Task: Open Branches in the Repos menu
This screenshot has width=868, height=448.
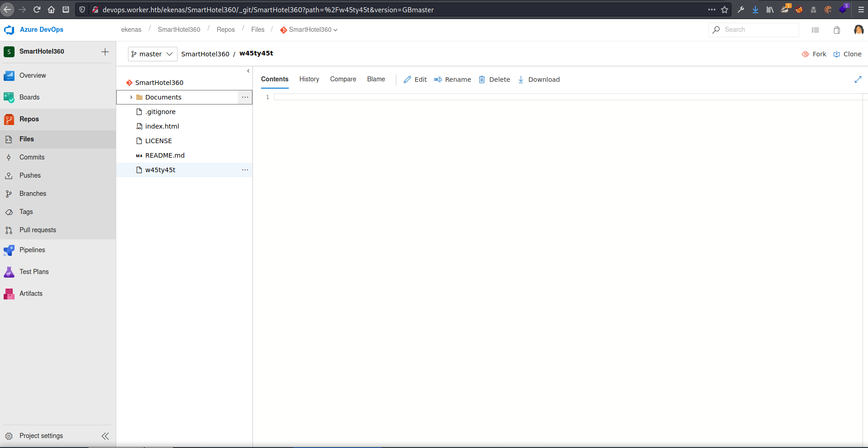Action: (x=58, y=194)
